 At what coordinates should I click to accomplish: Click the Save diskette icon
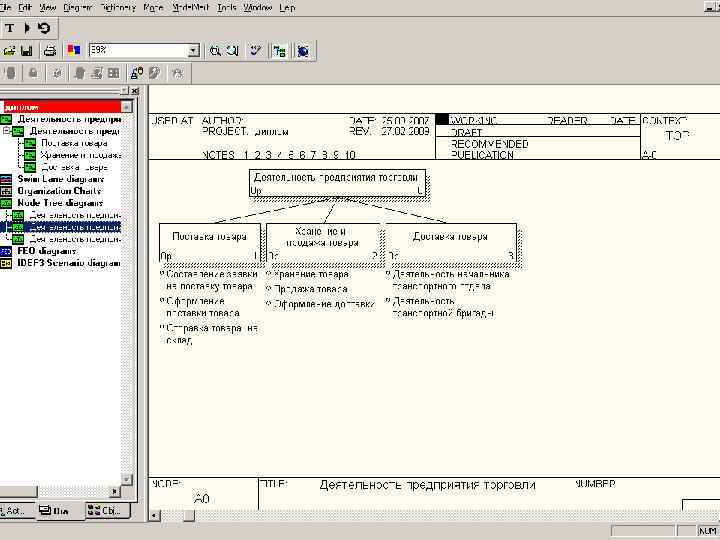(x=26, y=50)
